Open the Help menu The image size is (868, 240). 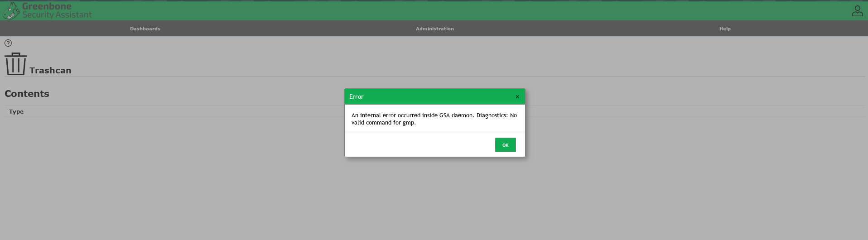(724, 29)
